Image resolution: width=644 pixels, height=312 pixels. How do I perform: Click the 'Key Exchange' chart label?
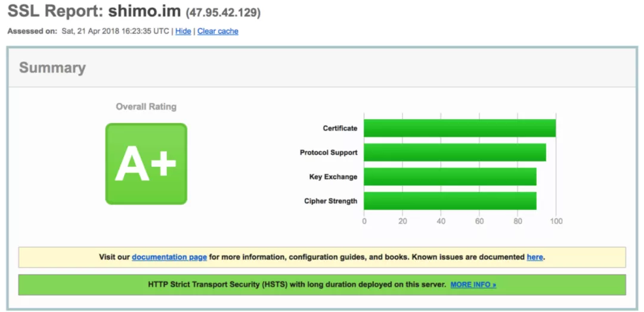click(x=333, y=177)
